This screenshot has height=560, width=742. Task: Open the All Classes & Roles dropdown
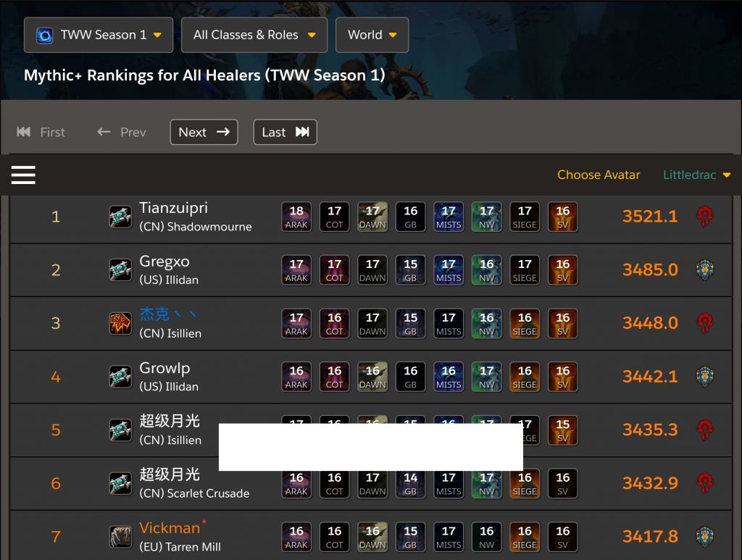254,35
